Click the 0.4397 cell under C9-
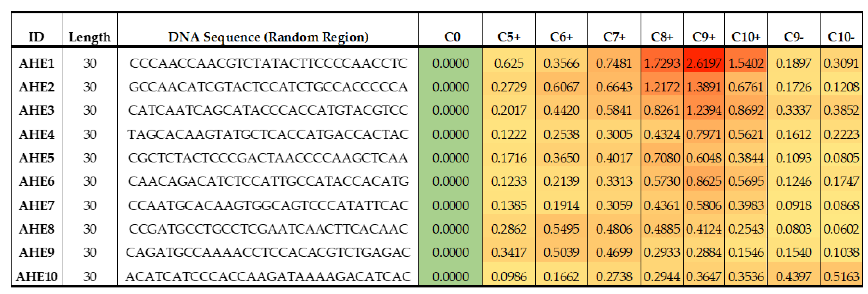868x294 pixels. point(794,277)
